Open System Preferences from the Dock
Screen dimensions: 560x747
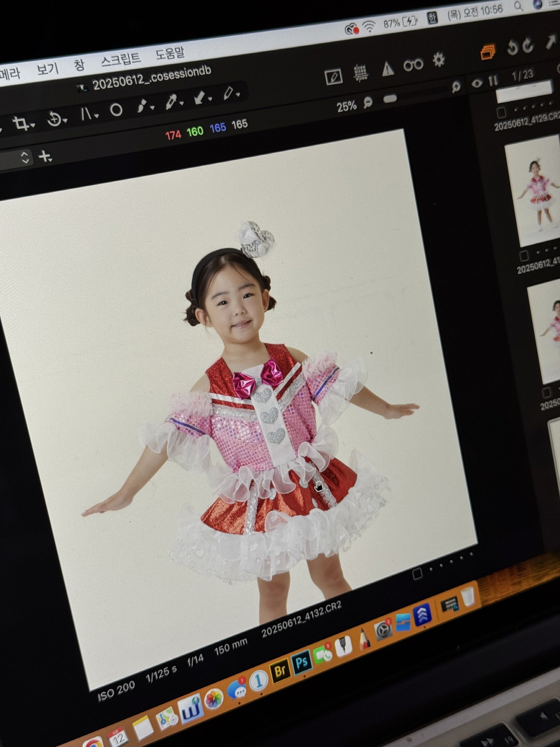383,629
